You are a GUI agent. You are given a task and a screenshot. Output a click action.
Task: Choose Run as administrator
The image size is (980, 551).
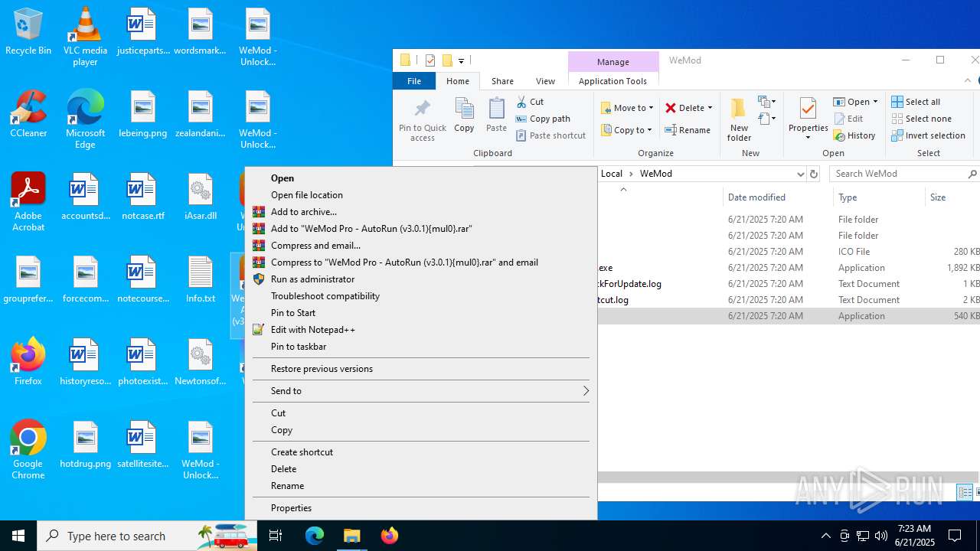point(421,279)
